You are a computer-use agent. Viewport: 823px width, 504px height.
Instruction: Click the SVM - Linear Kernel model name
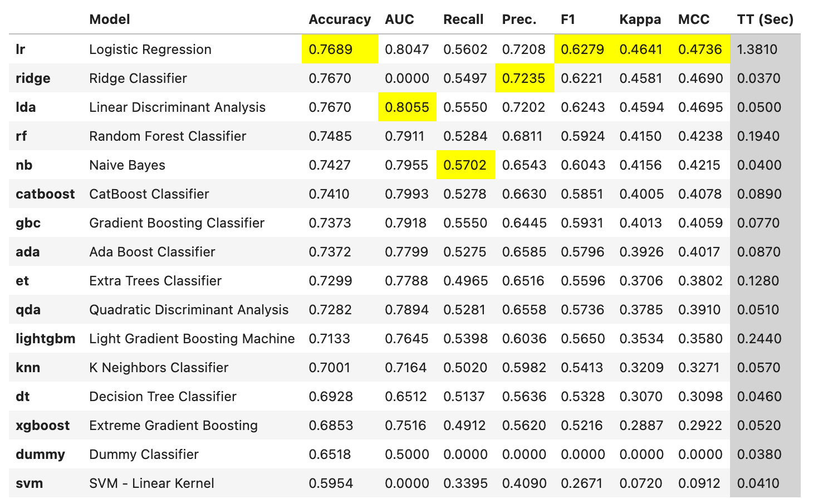point(151,483)
